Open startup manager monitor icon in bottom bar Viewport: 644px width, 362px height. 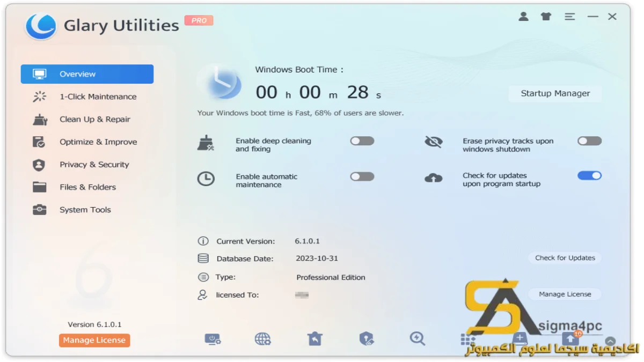(213, 338)
